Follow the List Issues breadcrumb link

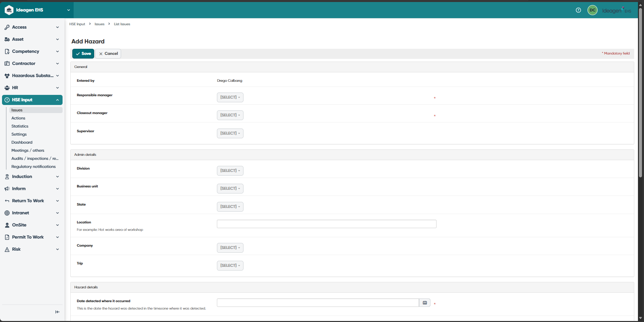(x=122, y=24)
